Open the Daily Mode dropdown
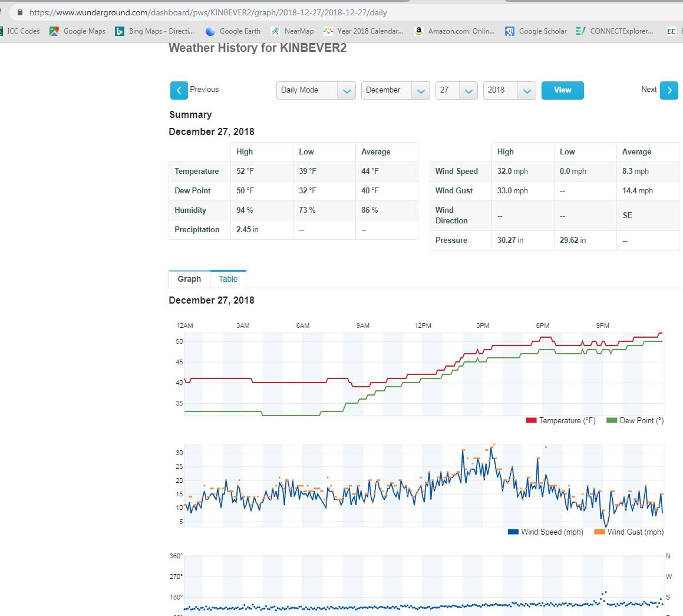 pyautogui.click(x=316, y=90)
